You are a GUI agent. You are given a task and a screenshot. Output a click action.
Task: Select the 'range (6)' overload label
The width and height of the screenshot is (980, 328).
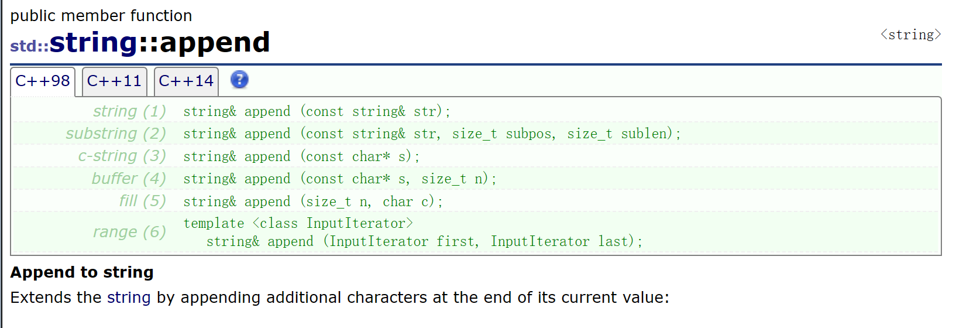pos(130,232)
